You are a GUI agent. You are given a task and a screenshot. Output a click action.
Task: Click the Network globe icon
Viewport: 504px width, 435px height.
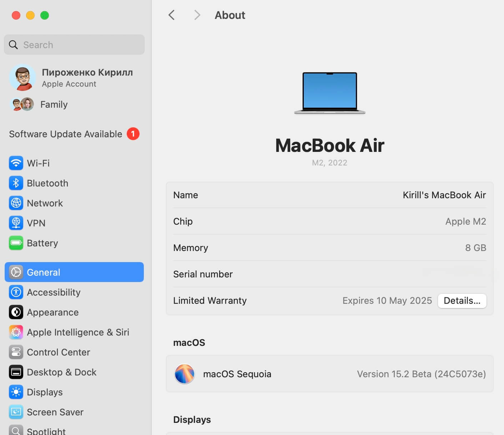[x=16, y=203]
